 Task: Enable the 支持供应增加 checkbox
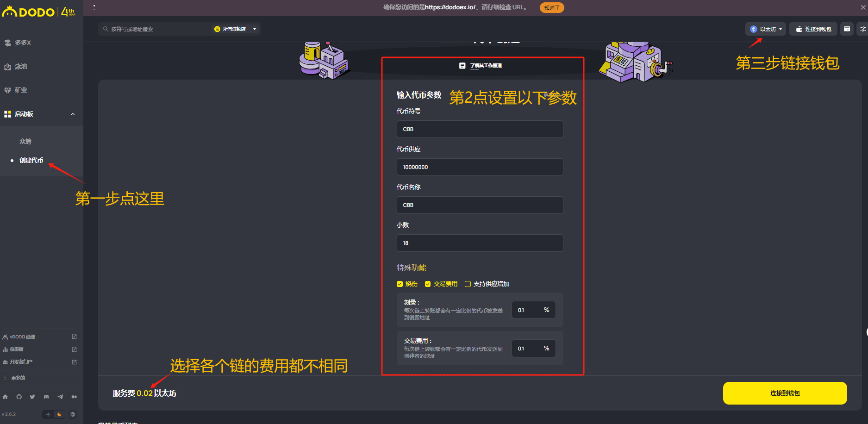468,284
